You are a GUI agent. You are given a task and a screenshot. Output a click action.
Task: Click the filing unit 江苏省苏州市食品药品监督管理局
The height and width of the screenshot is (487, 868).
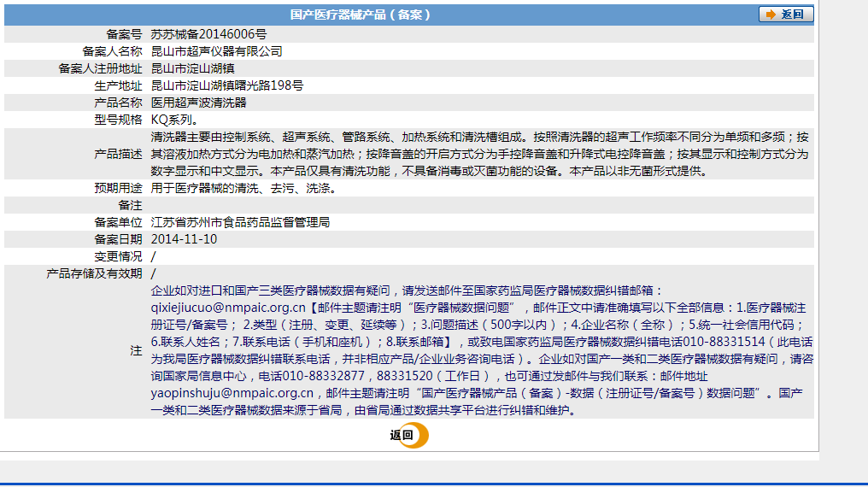pyautogui.click(x=240, y=222)
